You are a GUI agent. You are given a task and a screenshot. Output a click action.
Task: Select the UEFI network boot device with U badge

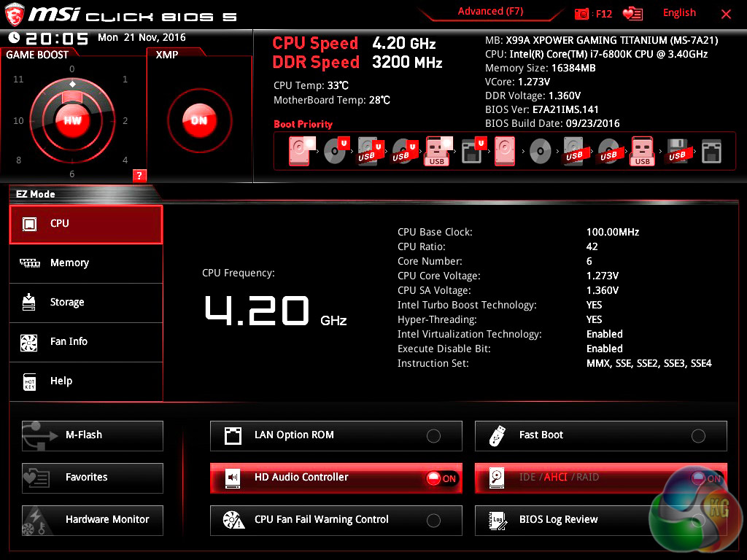point(473,151)
